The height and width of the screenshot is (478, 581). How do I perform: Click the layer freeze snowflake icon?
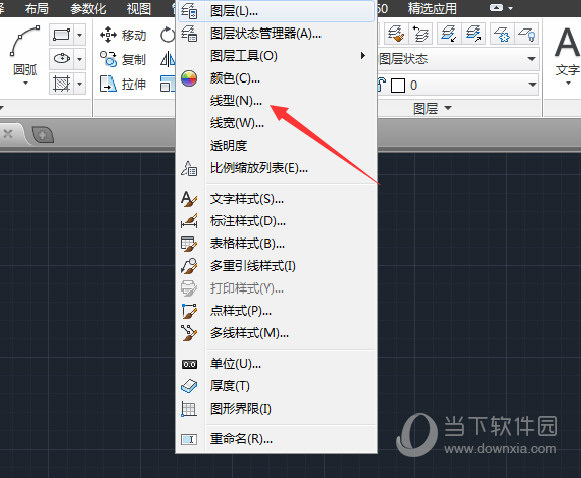coord(502,34)
